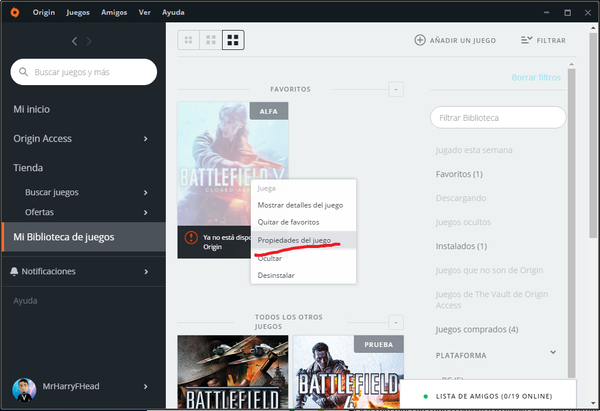Image resolution: width=600 pixels, height=411 pixels.
Task: Switch to large grid view
Action: 233,40
